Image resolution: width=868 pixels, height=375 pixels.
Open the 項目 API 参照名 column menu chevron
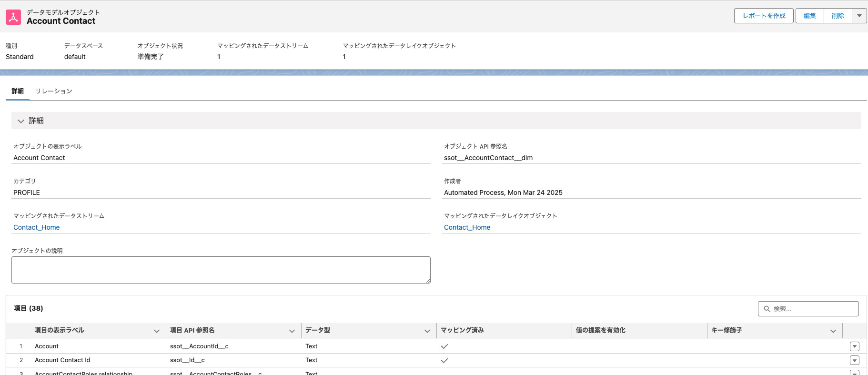click(x=292, y=331)
